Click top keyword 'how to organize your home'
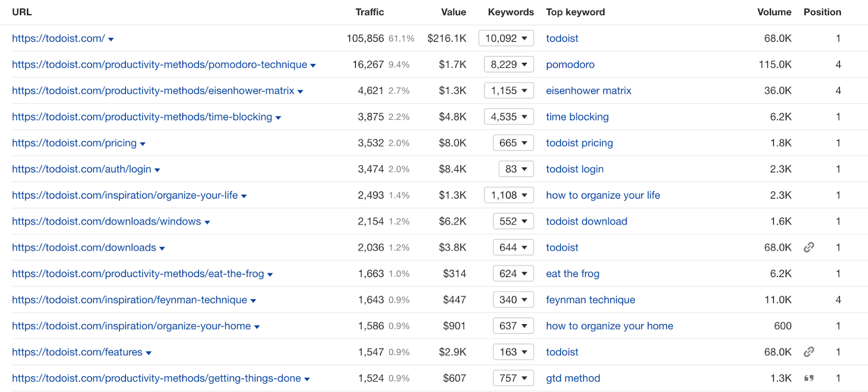The height and width of the screenshot is (392, 868). tap(609, 326)
